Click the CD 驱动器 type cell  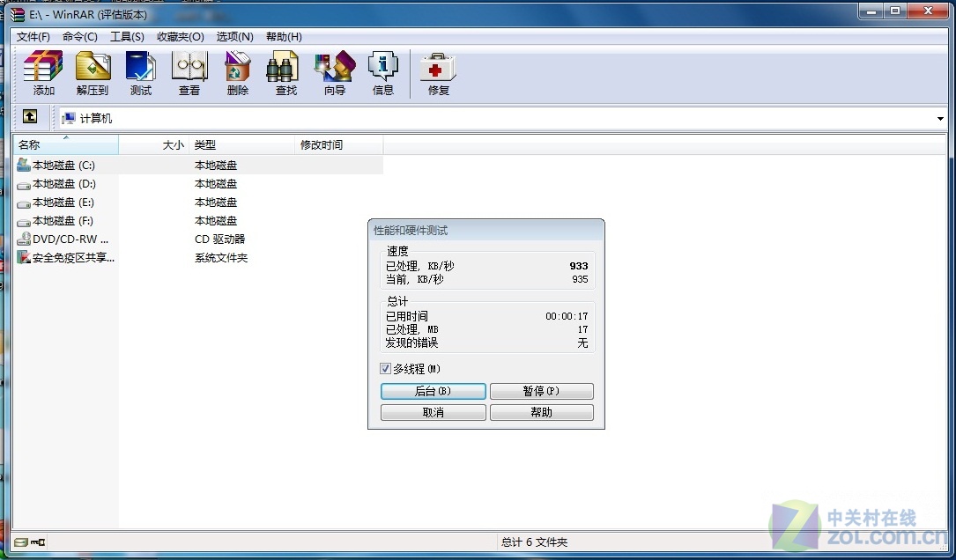click(220, 239)
